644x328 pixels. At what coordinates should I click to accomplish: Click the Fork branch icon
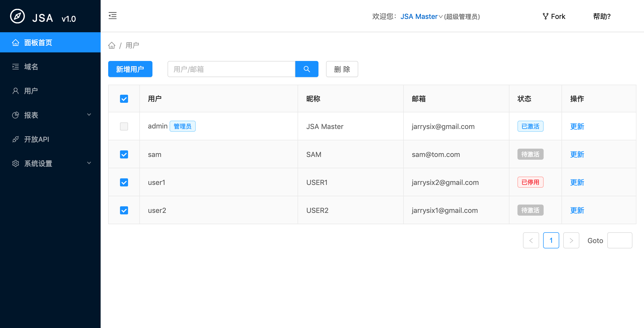545,16
